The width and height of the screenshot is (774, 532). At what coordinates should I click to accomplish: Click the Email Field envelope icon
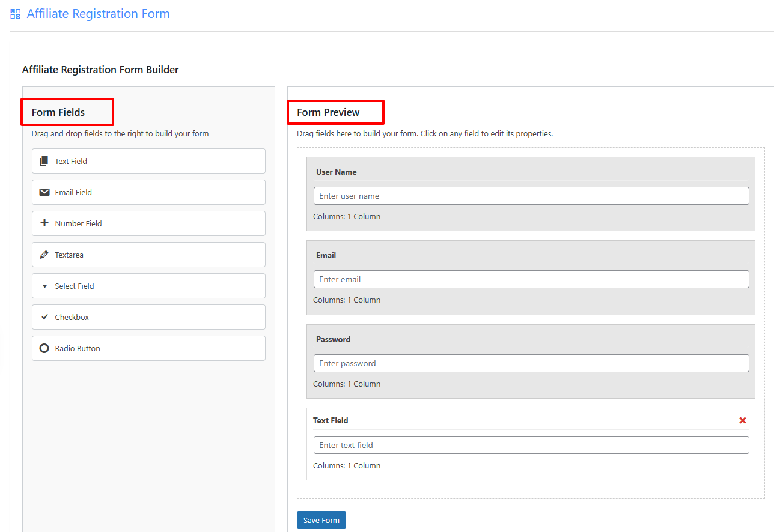44,192
